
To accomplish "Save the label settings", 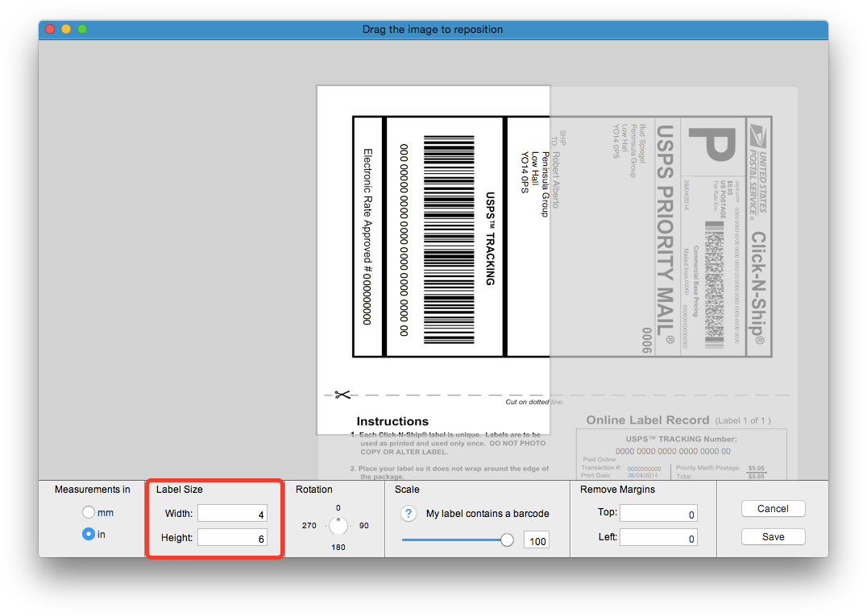I will 773,536.
